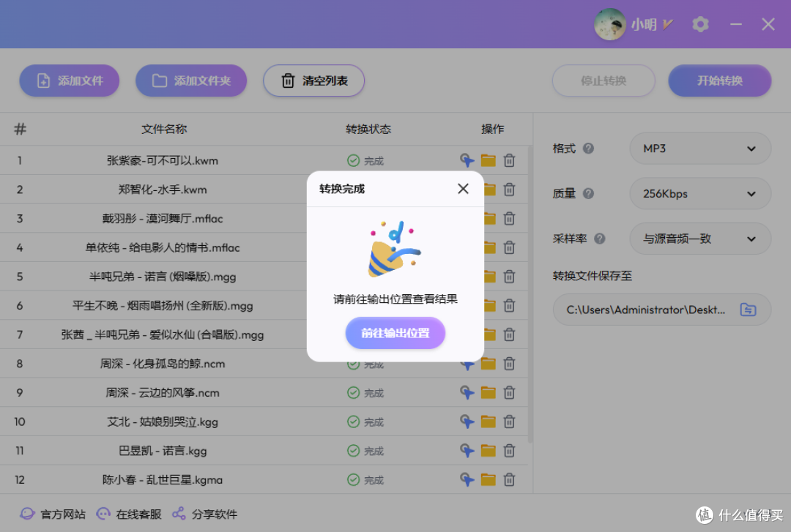The width and height of the screenshot is (791, 532).
Task: Delete 艾北 - 姑娘别哭泣.kgg row
Action: tap(509, 422)
